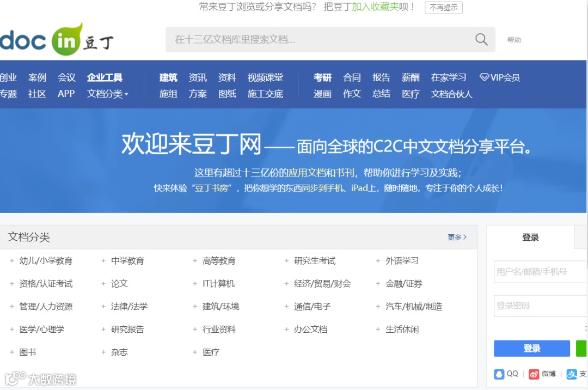Open the 帮助 help link

(514, 40)
